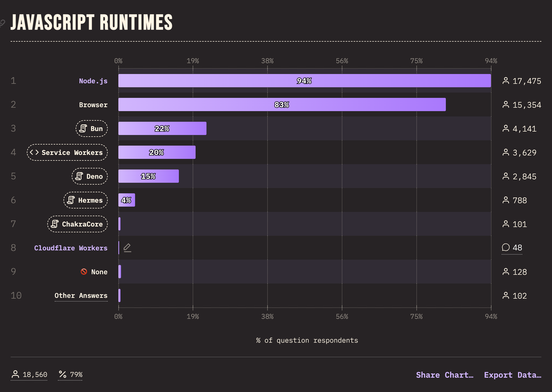Click the library icon in ChakraCore label
This screenshot has width=552, height=392.
tap(55, 224)
